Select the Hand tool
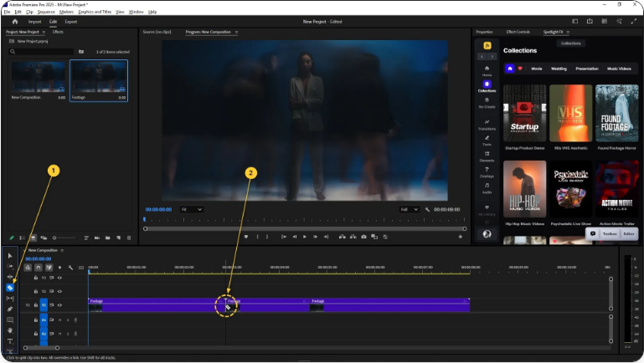The height and width of the screenshot is (363, 644). pos(10,330)
